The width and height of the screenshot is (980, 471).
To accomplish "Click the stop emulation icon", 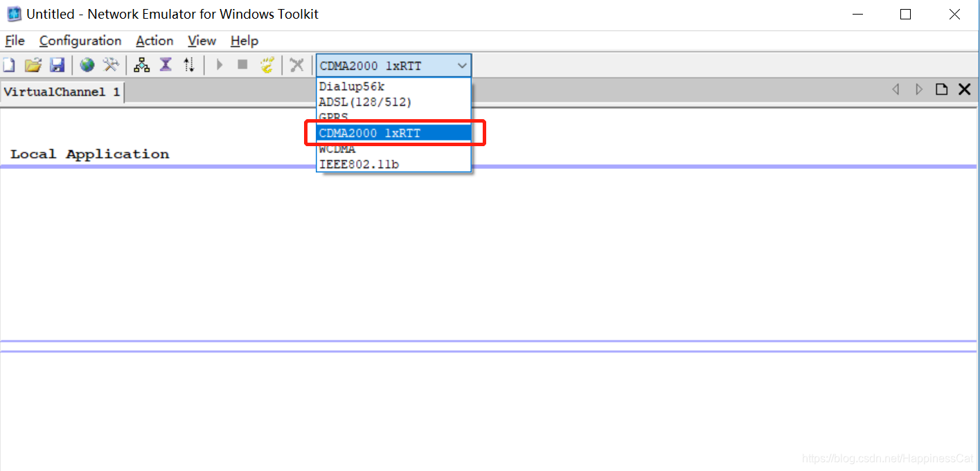I will click(242, 64).
